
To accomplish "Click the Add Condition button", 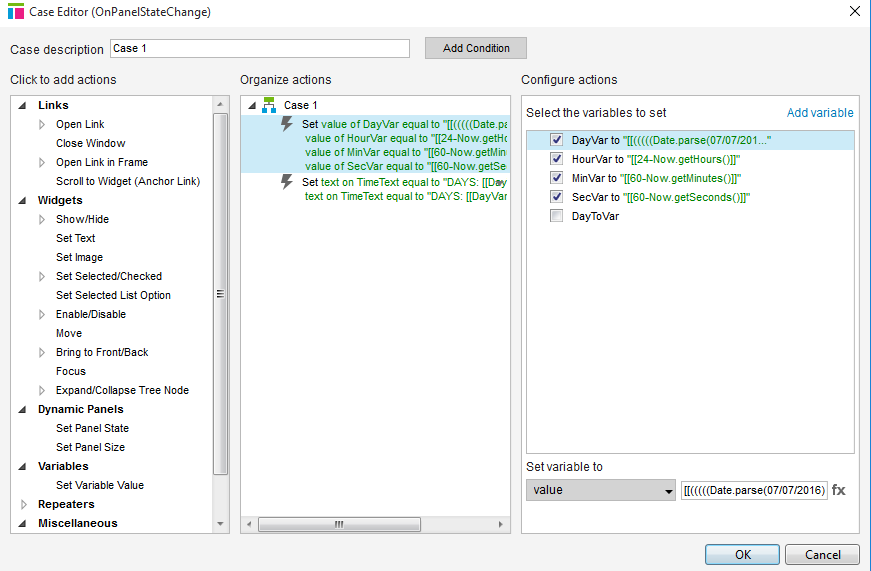I will [476, 48].
